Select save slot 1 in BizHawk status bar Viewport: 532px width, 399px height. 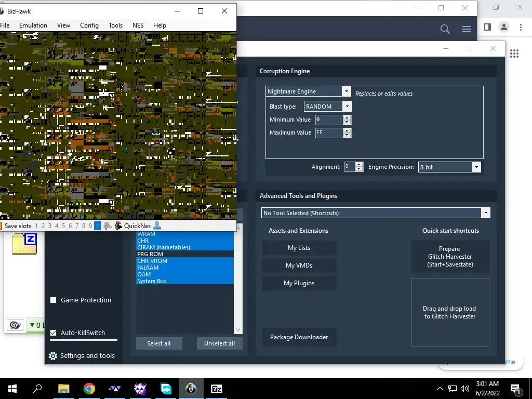coord(36,226)
